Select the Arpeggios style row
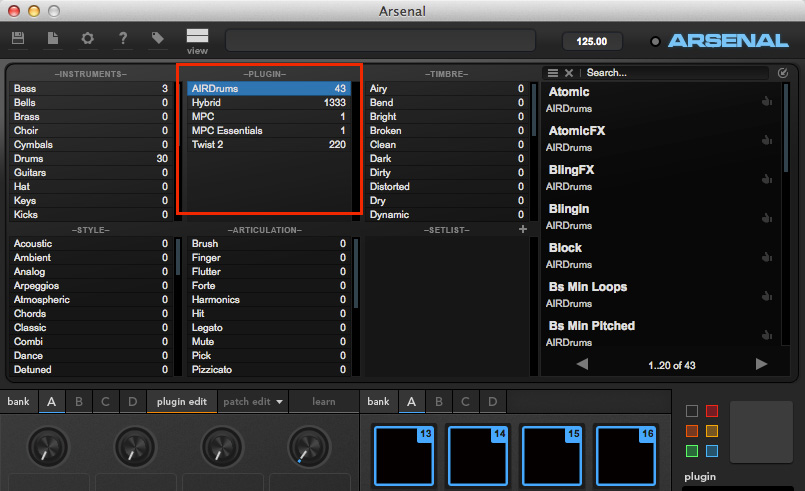This screenshot has width=805, height=491. (90, 286)
